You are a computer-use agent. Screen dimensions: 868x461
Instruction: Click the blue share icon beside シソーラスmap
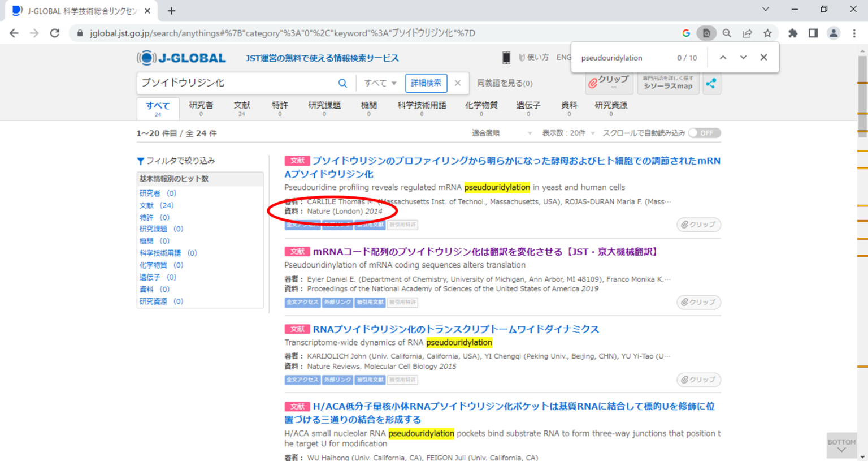(x=711, y=83)
